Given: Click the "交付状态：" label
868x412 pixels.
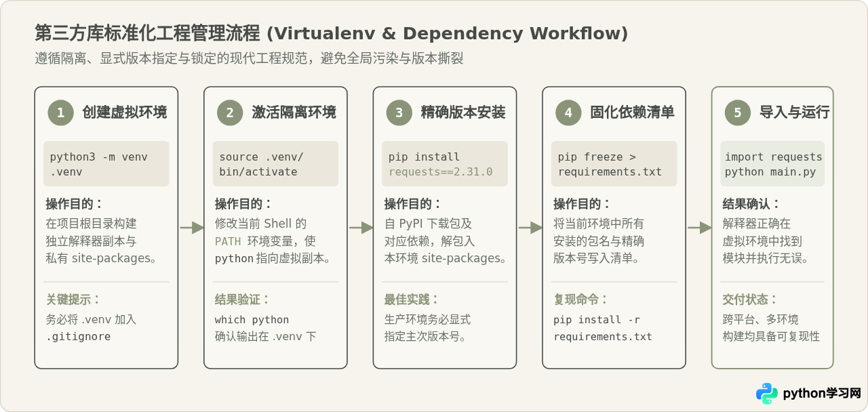Looking at the screenshot, I should click(750, 300).
